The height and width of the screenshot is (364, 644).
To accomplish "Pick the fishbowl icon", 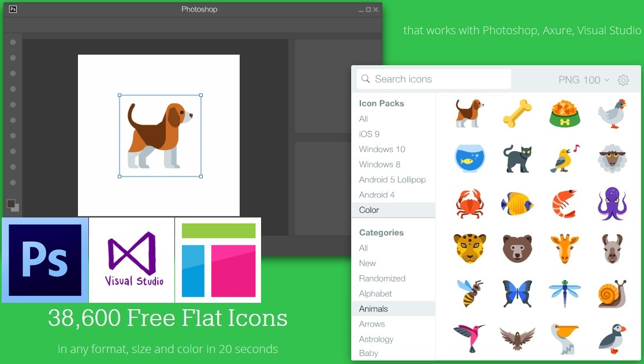I will [469, 158].
